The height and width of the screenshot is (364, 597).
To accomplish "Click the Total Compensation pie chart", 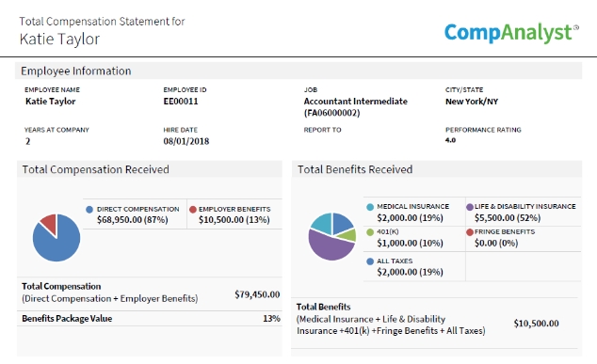I will click(x=56, y=238).
